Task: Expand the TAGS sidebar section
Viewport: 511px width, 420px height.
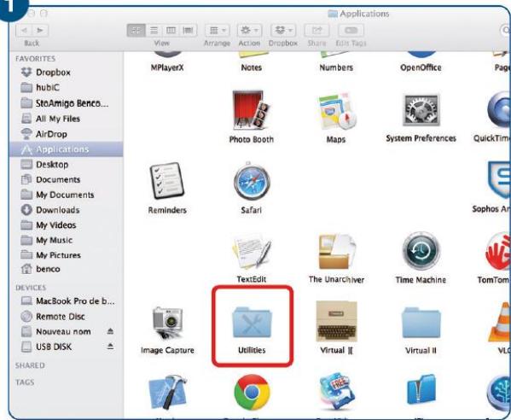Action: (x=25, y=382)
